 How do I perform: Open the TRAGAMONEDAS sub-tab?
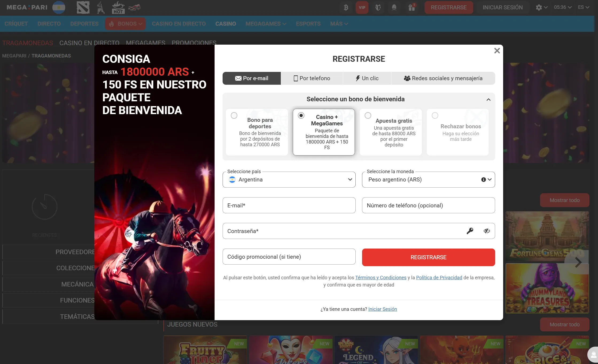28,43
